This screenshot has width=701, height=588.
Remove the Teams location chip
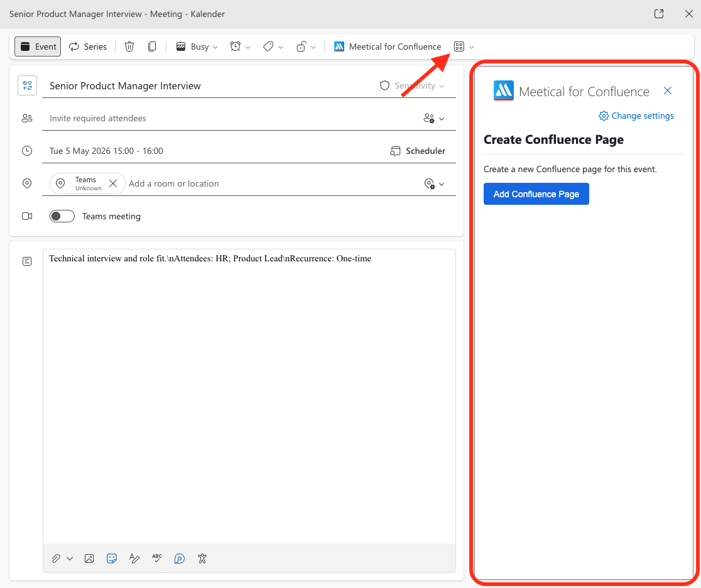(x=113, y=183)
